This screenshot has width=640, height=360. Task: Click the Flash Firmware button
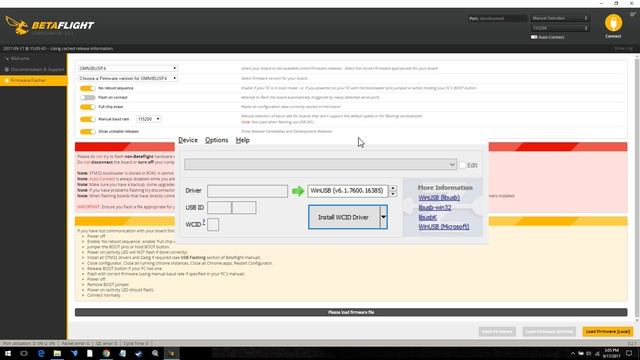tap(497, 331)
